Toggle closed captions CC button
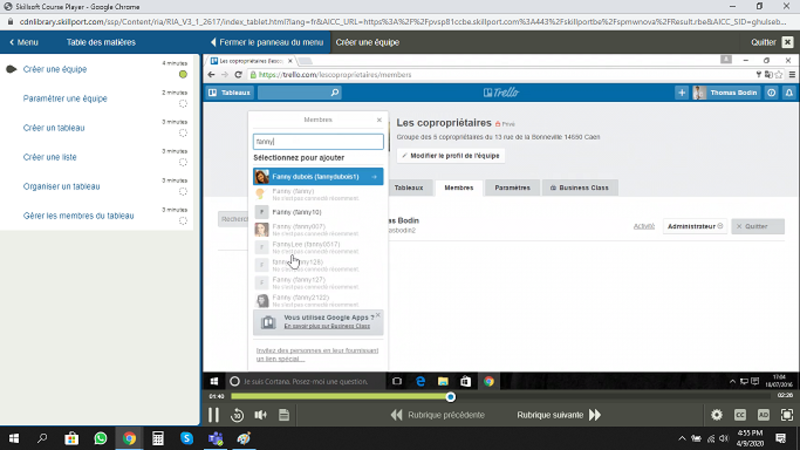The width and height of the screenshot is (800, 450). tap(740, 415)
